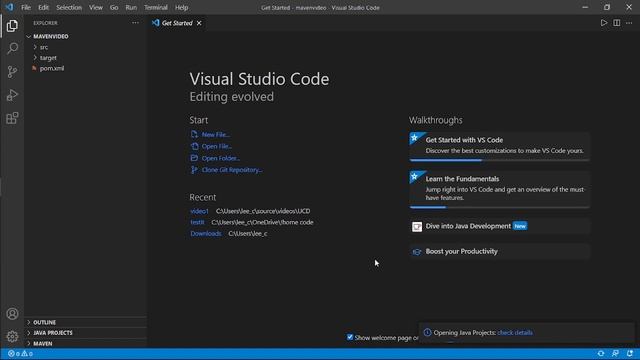Click the star badge on Learn the Fundamentals
The image size is (640, 360).
click(415, 176)
